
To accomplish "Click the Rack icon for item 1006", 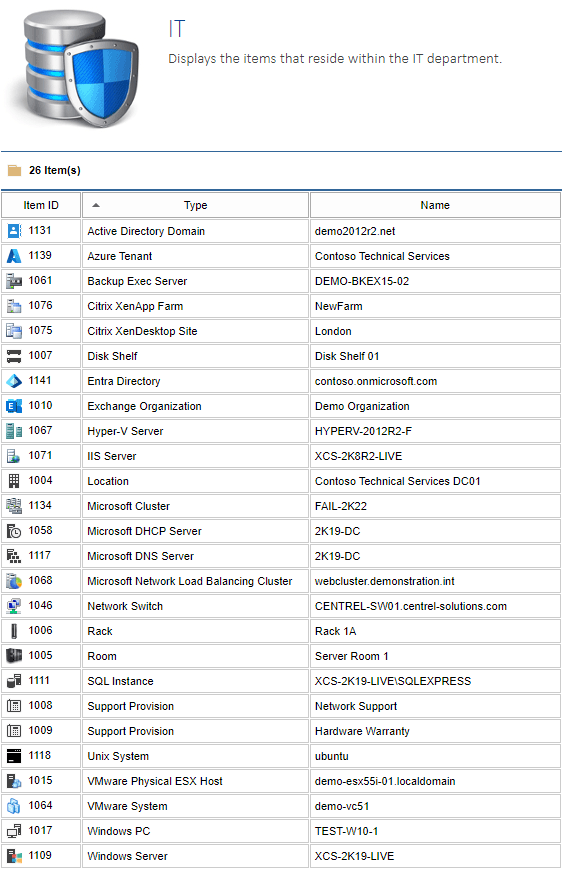I will coord(14,631).
